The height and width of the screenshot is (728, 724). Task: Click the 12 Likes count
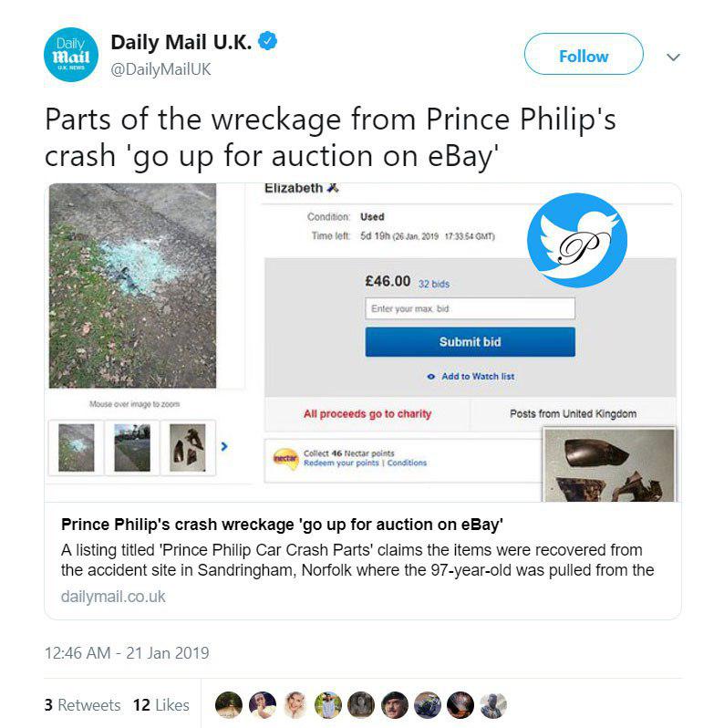(x=160, y=704)
